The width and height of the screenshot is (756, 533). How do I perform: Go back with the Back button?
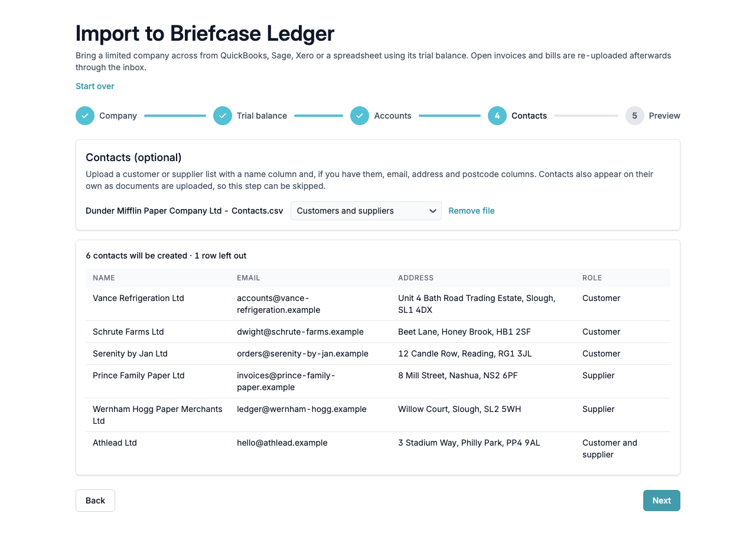coord(95,501)
